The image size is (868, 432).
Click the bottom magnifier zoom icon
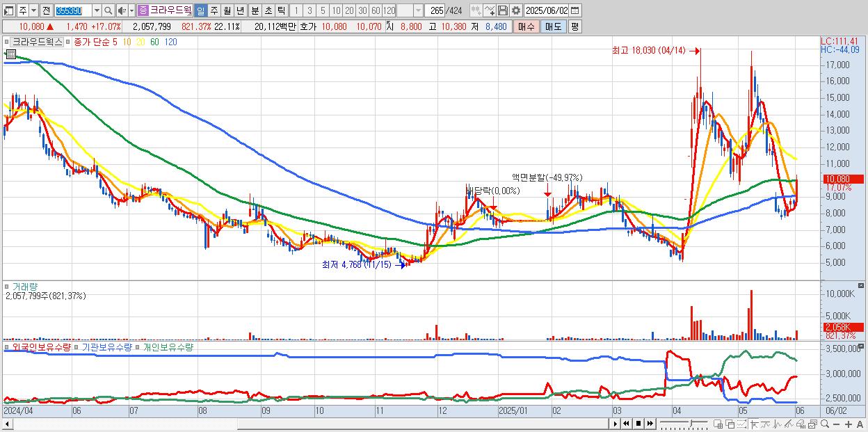(x=825, y=424)
